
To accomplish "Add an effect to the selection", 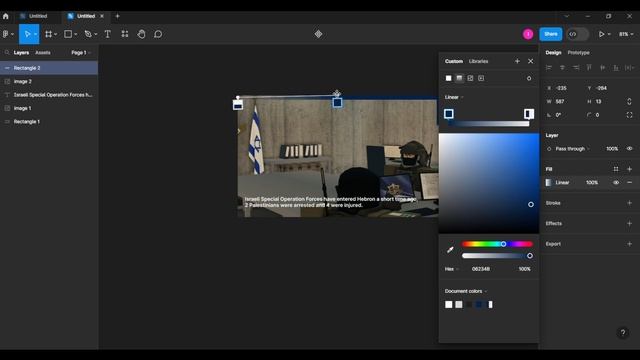I will click(x=629, y=223).
